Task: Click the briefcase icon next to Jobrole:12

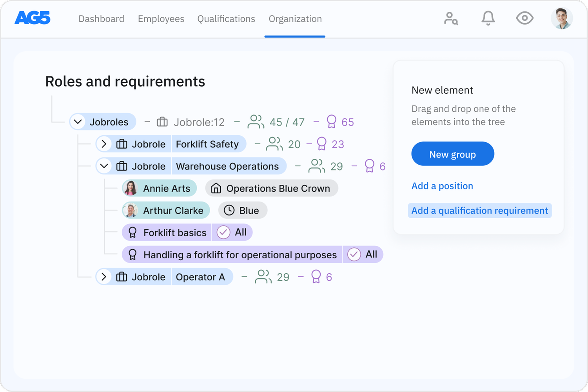Action: point(162,122)
